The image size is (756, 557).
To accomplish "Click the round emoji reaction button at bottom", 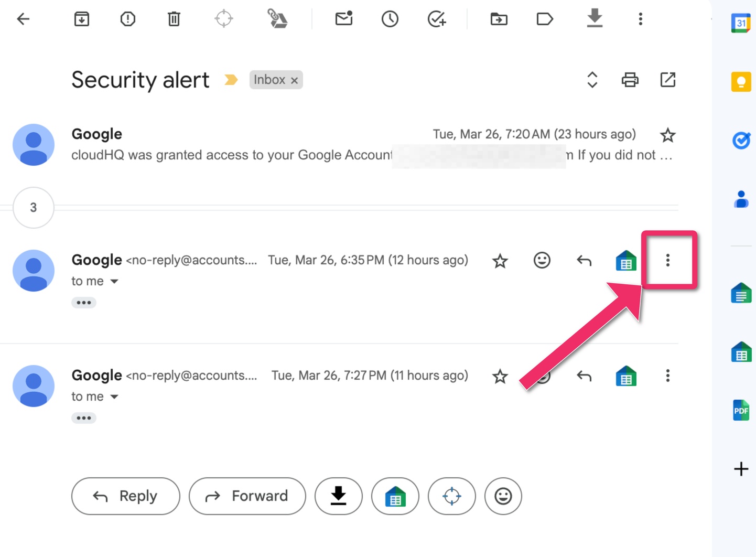I will [503, 496].
